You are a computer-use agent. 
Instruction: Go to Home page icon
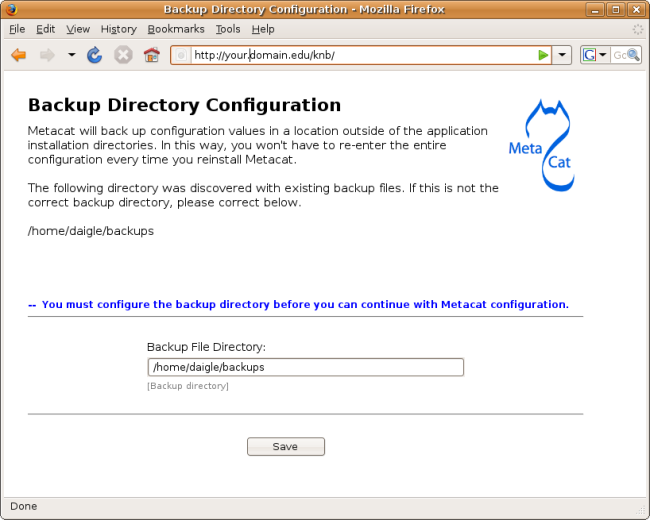tap(151, 55)
